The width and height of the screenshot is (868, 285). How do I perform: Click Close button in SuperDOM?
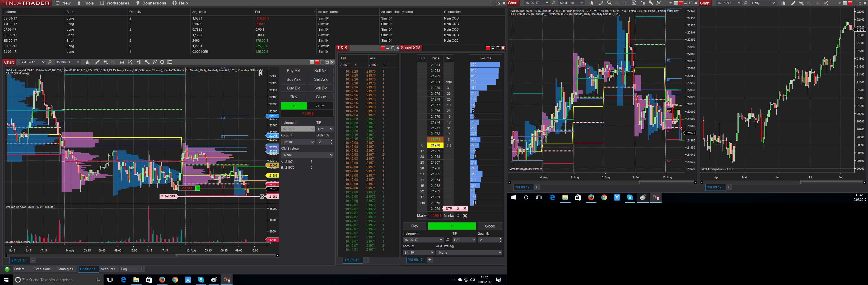[490, 226]
